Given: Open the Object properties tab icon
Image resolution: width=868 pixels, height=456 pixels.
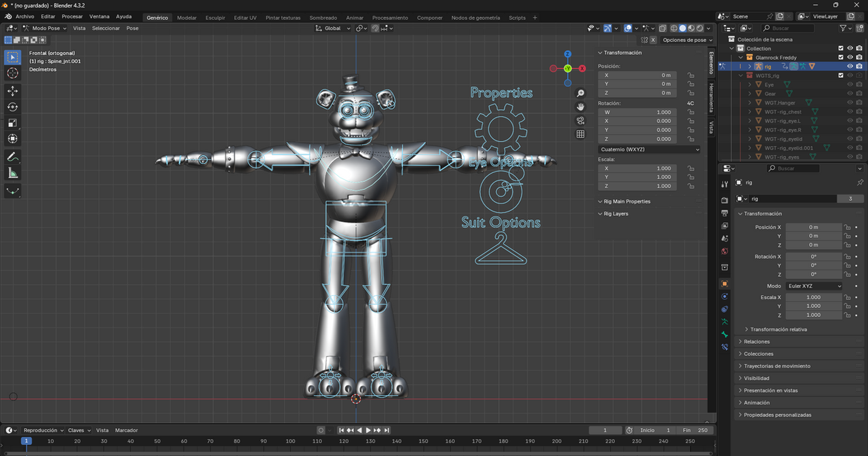Looking at the screenshot, I should tap(724, 284).
